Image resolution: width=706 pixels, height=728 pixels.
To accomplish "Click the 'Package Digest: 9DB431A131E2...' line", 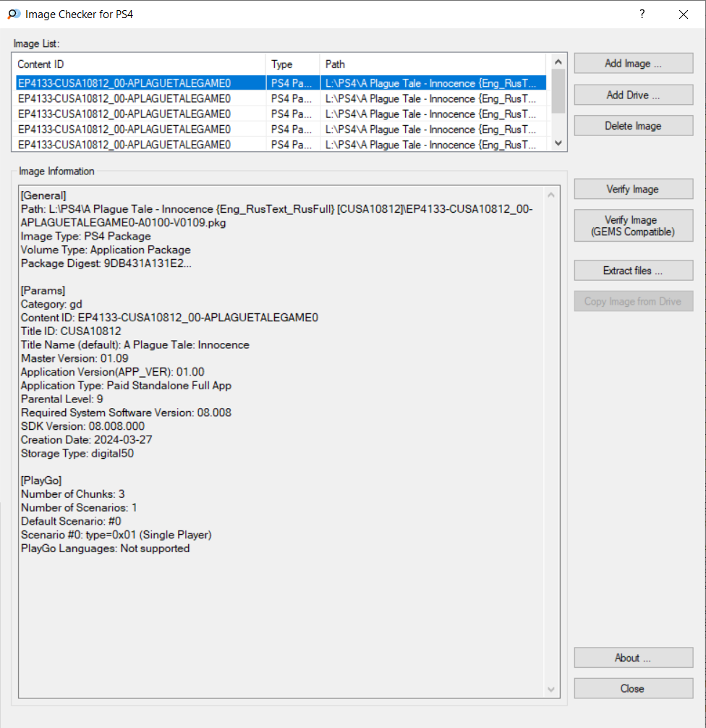I will tap(106, 263).
